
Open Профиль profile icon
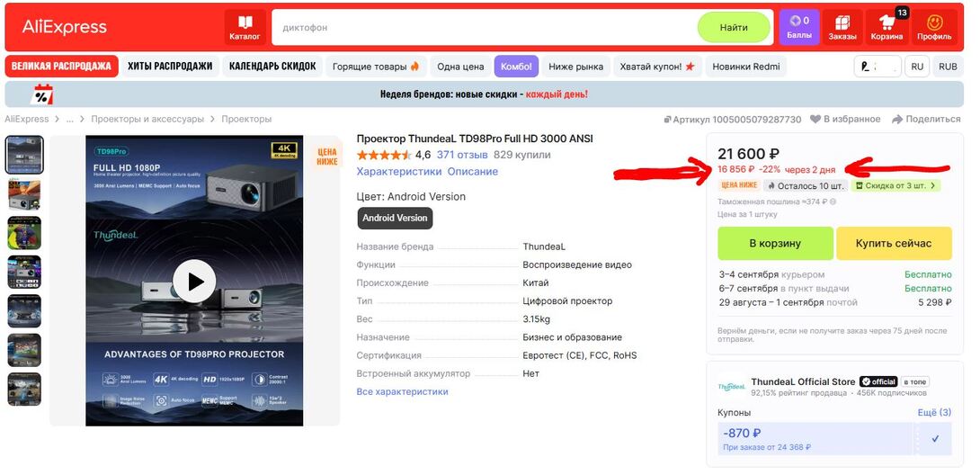point(934,28)
